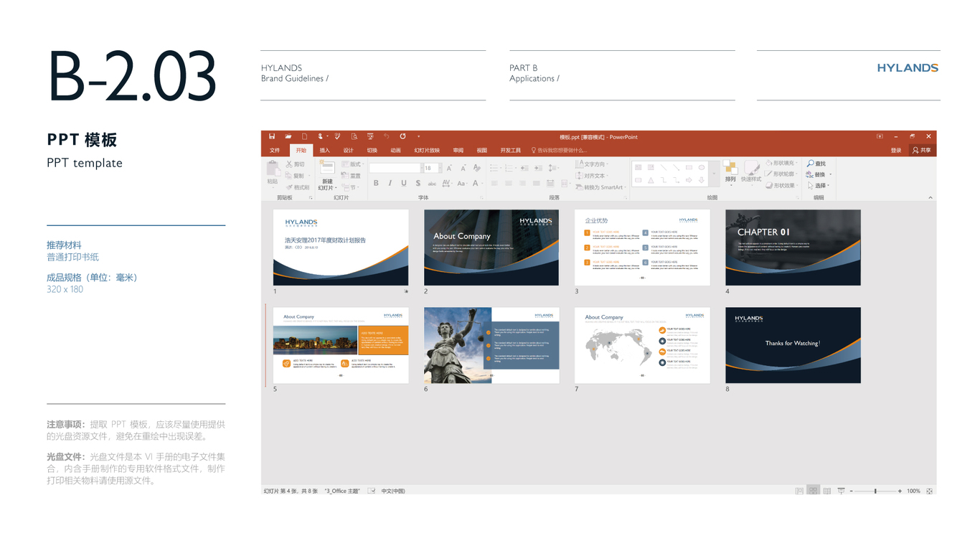This screenshot has height=551, width=980.
Task: Click Increase Font Size icon
Action: 449,168
